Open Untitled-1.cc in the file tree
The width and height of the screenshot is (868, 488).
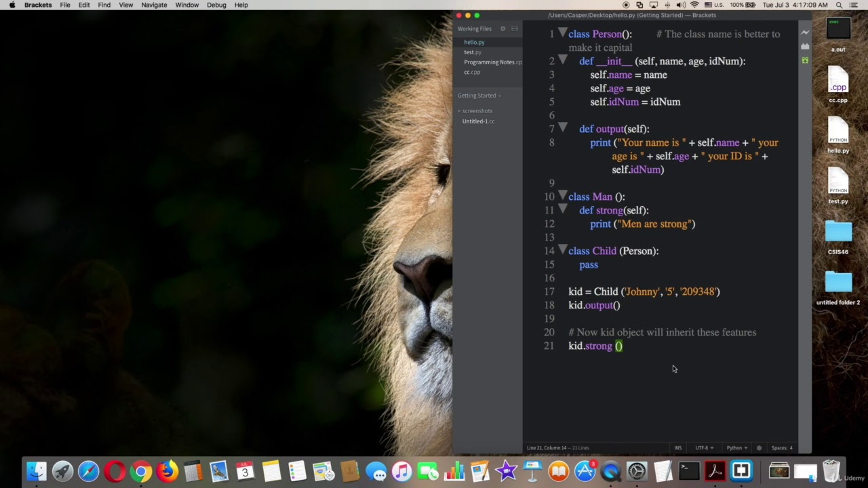point(478,121)
